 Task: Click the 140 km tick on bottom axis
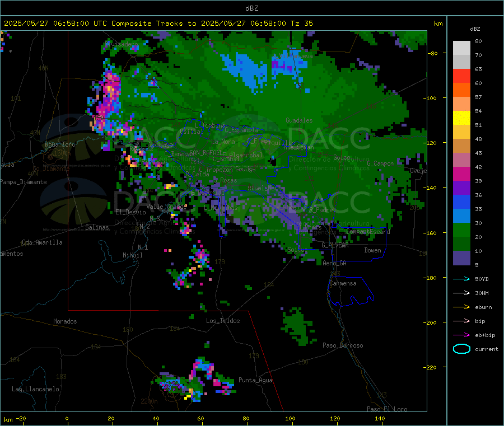(380, 419)
